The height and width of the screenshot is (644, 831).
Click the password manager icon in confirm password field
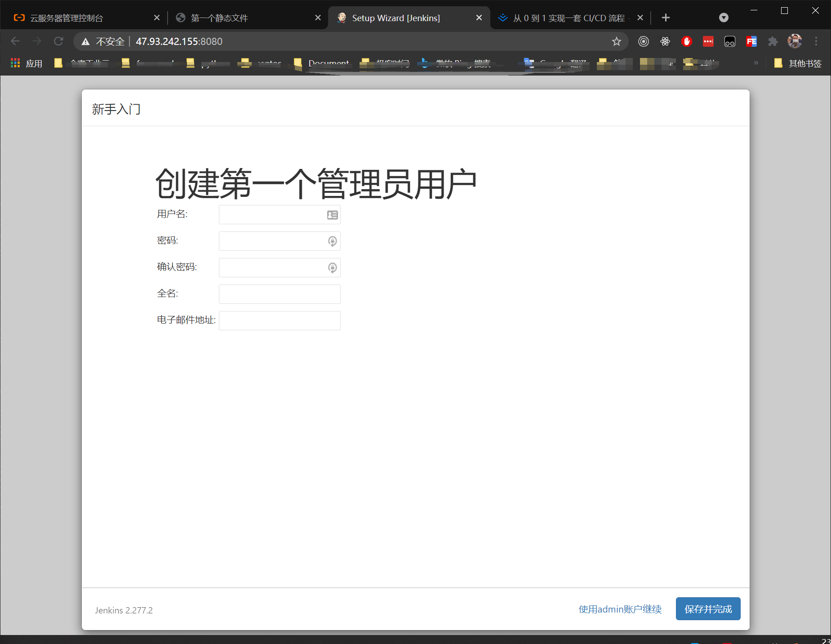[x=333, y=268]
